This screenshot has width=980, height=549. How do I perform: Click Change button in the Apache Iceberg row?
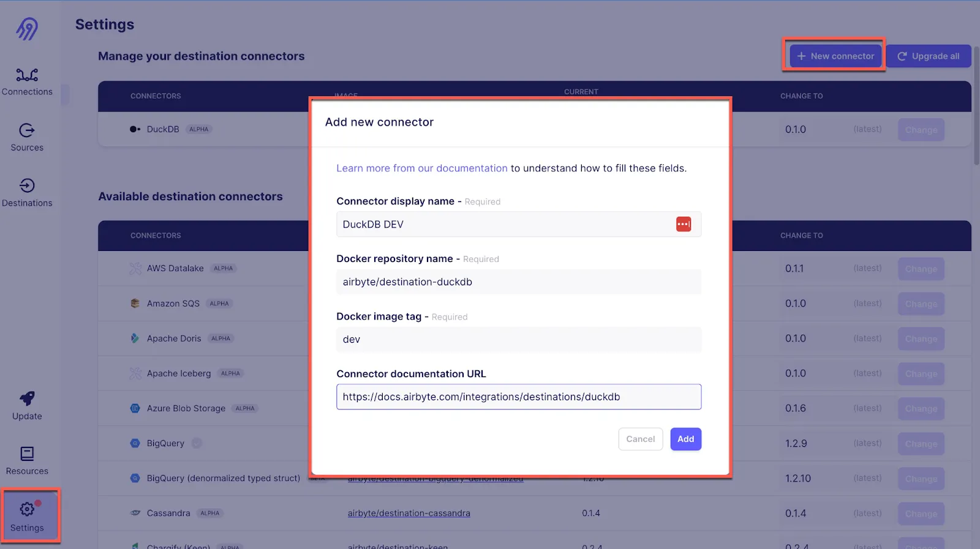pyautogui.click(x=921, y=373)
